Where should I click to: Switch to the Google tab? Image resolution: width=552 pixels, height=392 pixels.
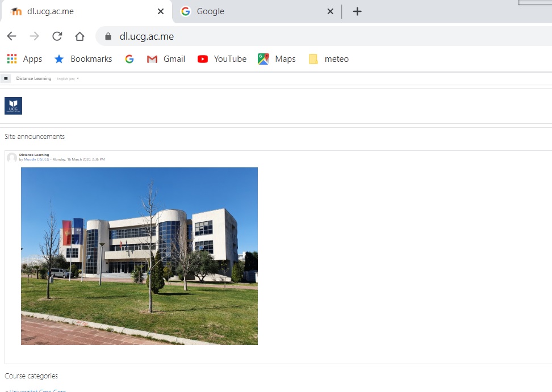tap(257, 11)
